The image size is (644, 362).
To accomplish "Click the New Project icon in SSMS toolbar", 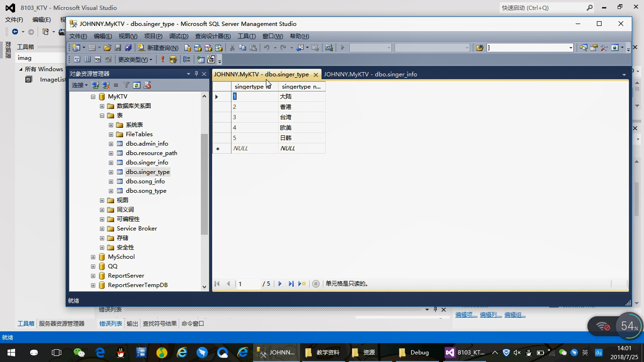I will [x=76, y=48].
